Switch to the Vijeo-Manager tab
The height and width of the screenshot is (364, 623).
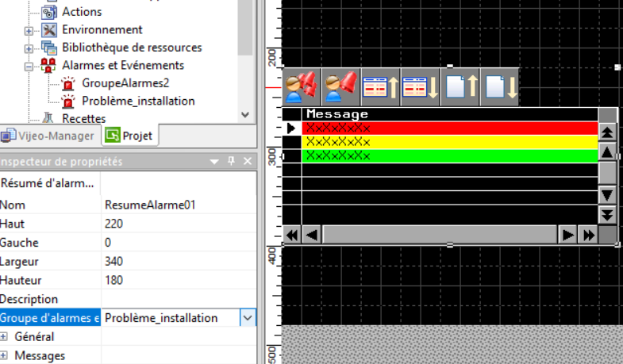pos(48,136)
